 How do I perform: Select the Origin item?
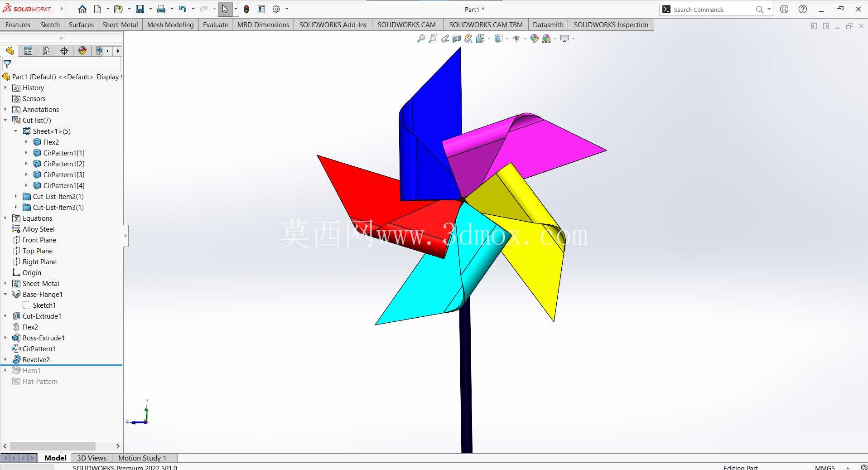coord(32,272)
